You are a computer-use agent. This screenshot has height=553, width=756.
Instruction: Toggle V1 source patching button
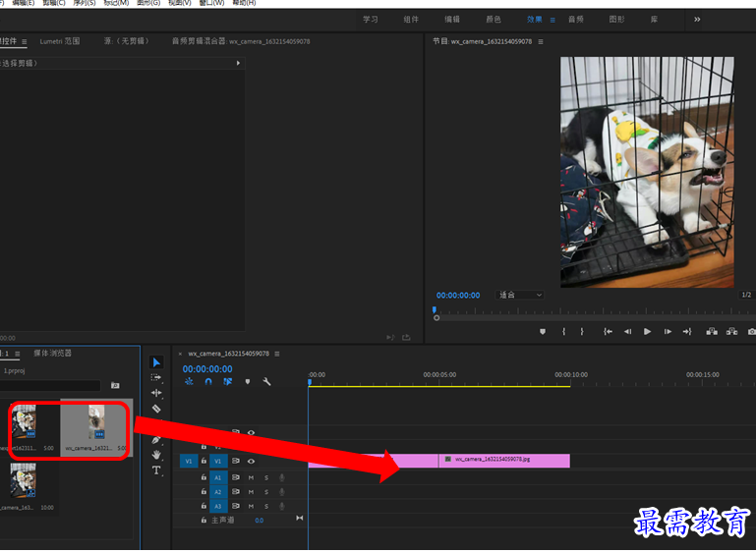coord(189,461)
